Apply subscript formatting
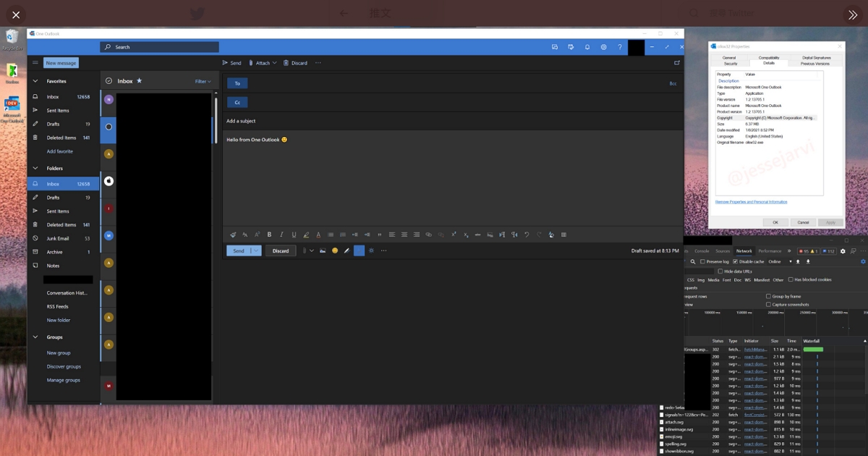Viewport: 868px width, 456px height. point(466,235)
